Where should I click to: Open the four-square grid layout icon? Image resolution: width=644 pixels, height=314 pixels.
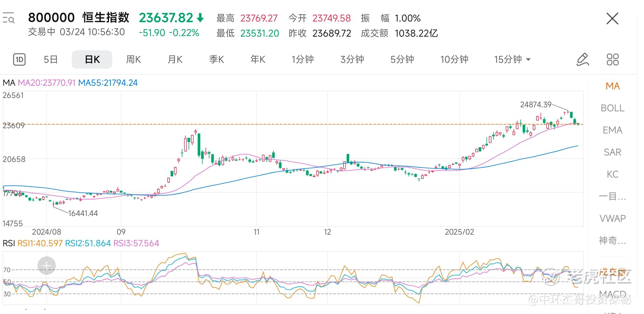click(613, 60)
